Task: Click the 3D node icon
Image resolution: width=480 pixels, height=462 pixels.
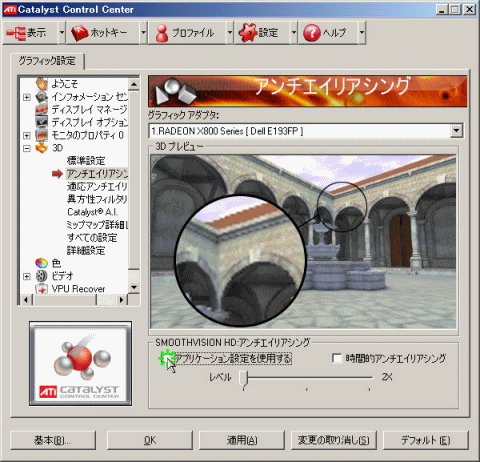Action: pos(42,148)
